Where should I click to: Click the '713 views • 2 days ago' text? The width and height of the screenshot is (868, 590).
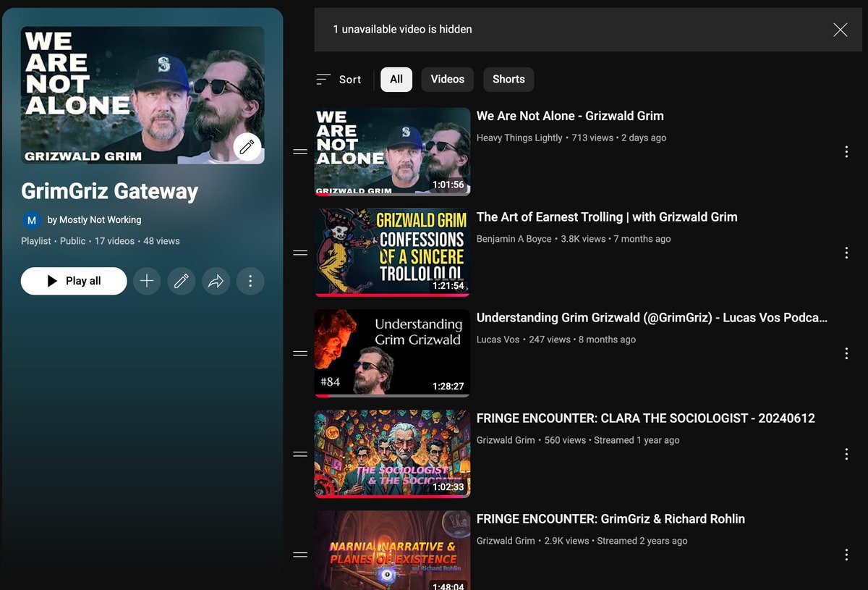[x=619, y=138]
